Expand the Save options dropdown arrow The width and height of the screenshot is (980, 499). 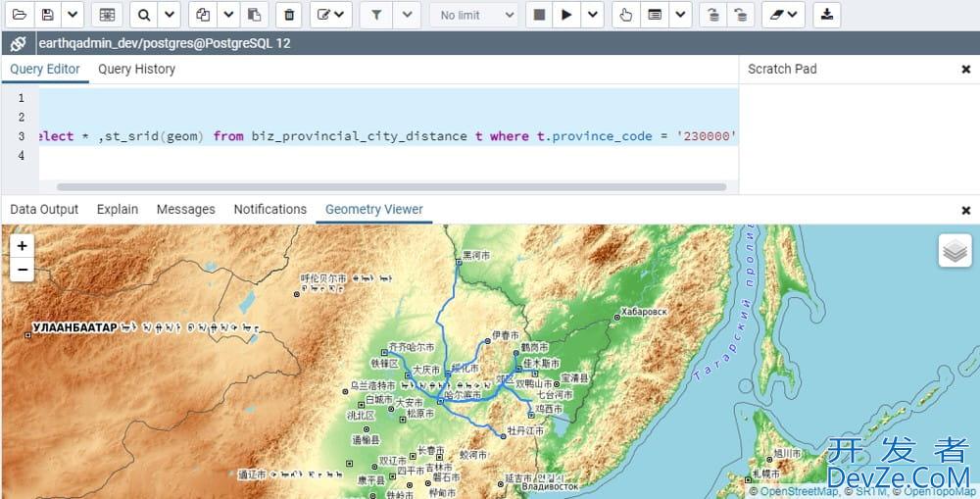coord(73,15)
